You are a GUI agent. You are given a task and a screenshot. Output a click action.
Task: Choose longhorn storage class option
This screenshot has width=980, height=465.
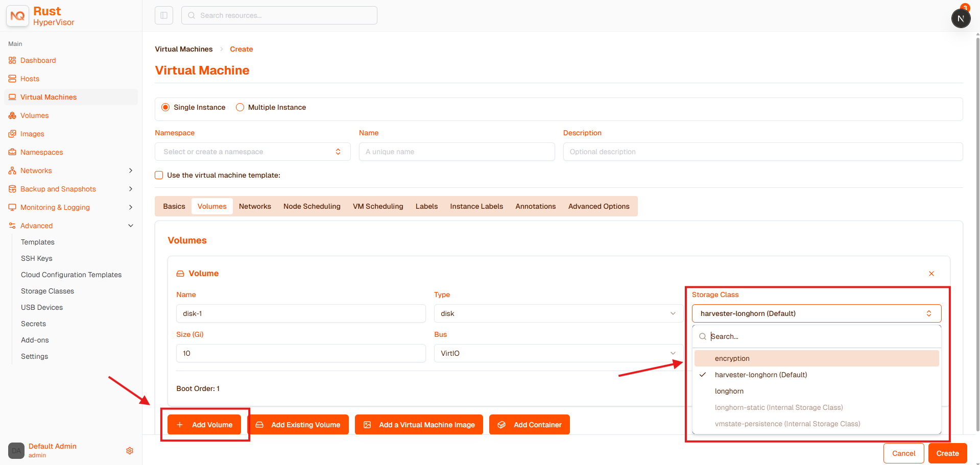(x=817, y=391)
